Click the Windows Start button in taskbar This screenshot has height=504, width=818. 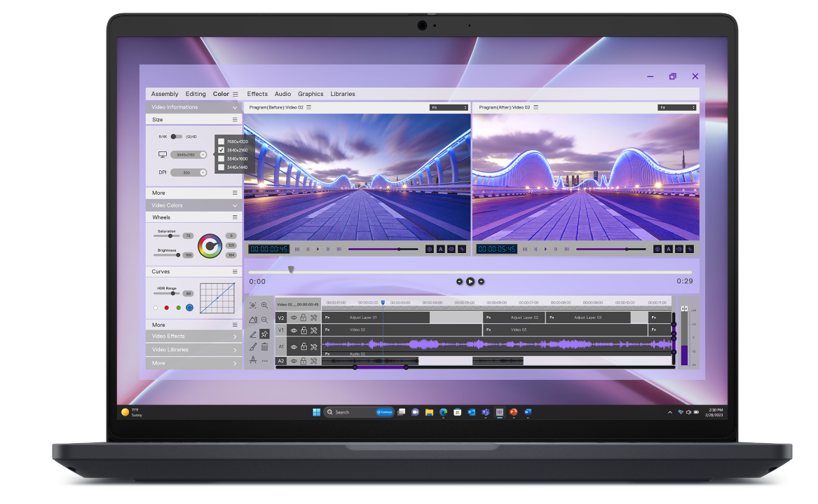point(316,412)
